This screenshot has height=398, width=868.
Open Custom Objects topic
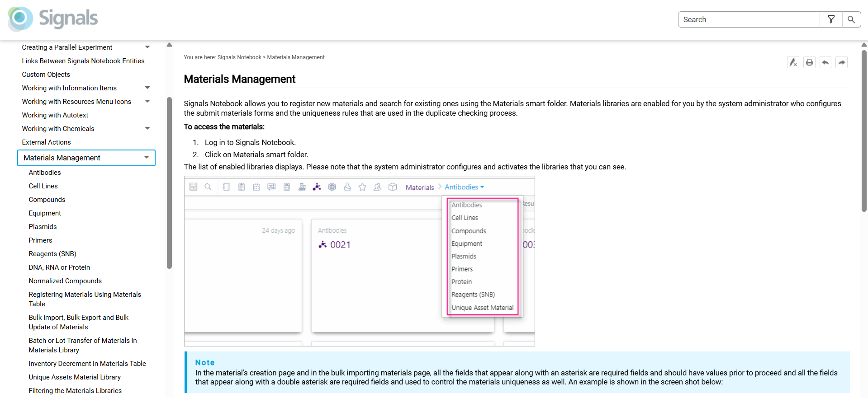point(46,75)
